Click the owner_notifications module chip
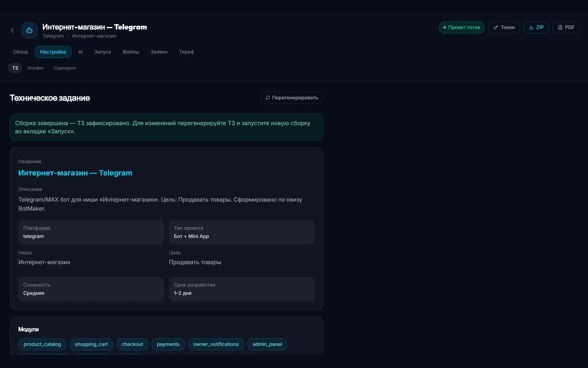 (216, 344)
